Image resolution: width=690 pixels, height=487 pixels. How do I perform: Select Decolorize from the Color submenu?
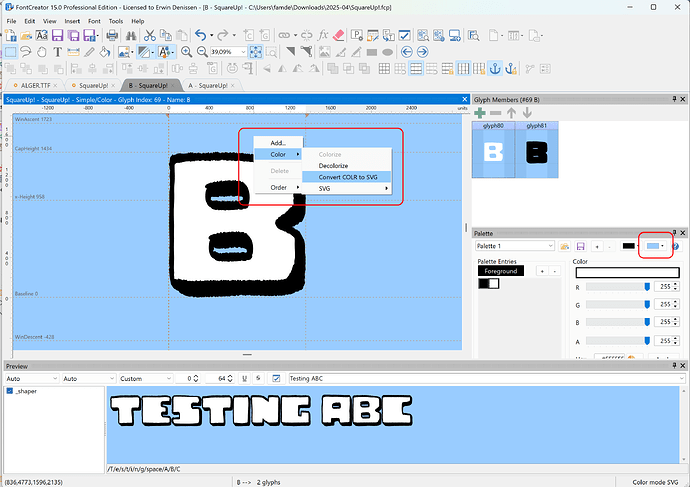(333, 166)
